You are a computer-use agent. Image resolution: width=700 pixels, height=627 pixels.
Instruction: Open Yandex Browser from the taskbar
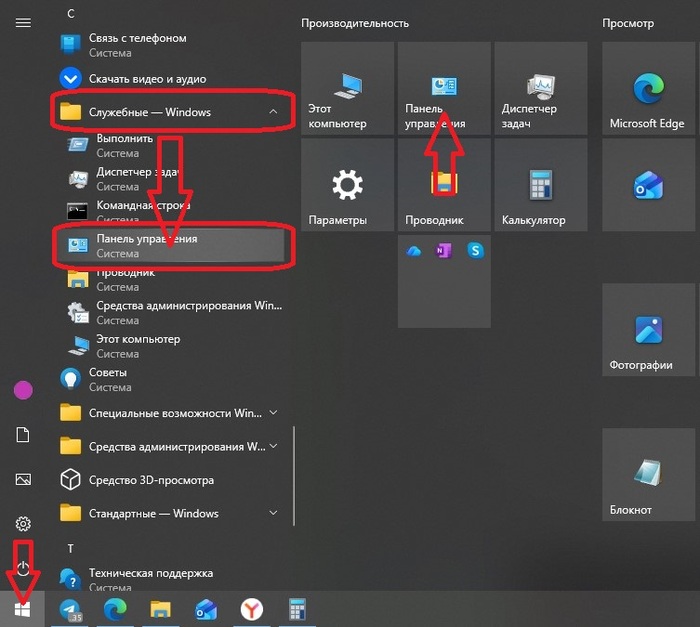click(x=251, y=609)
